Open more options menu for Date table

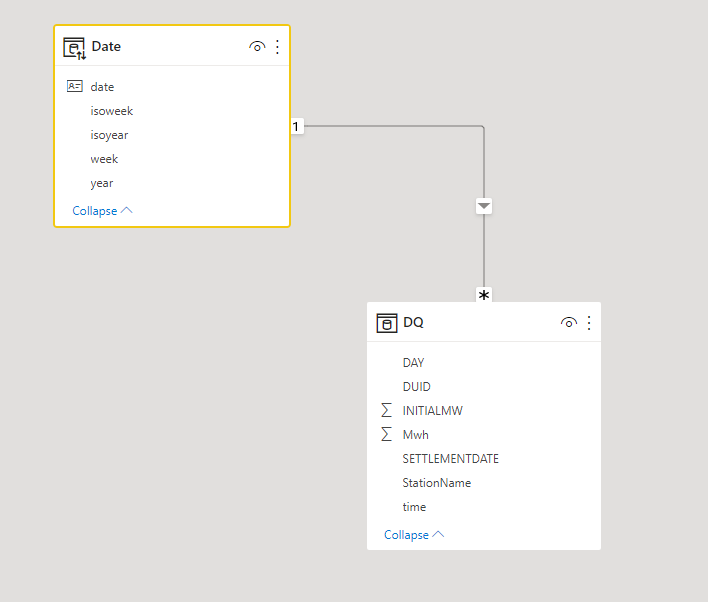(x=278, y=47)
